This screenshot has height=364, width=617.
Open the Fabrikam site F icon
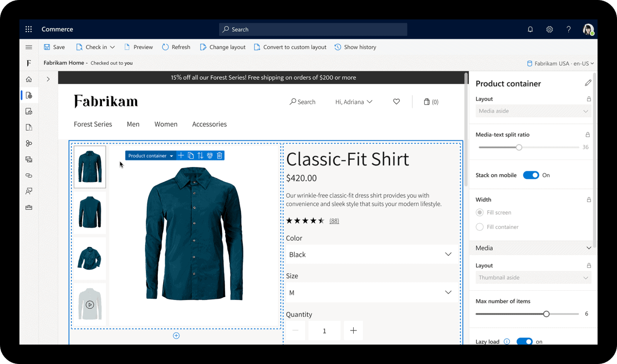pyautogui.click(x=29, y=63)
